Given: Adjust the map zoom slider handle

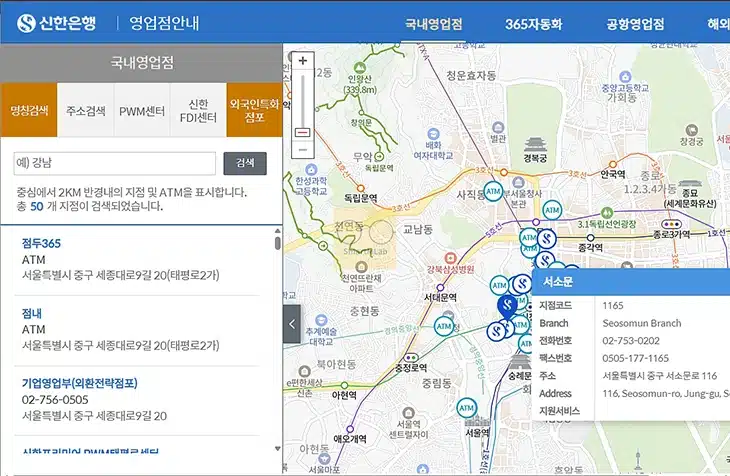Looking at the screenshot, I should (303, 133).
